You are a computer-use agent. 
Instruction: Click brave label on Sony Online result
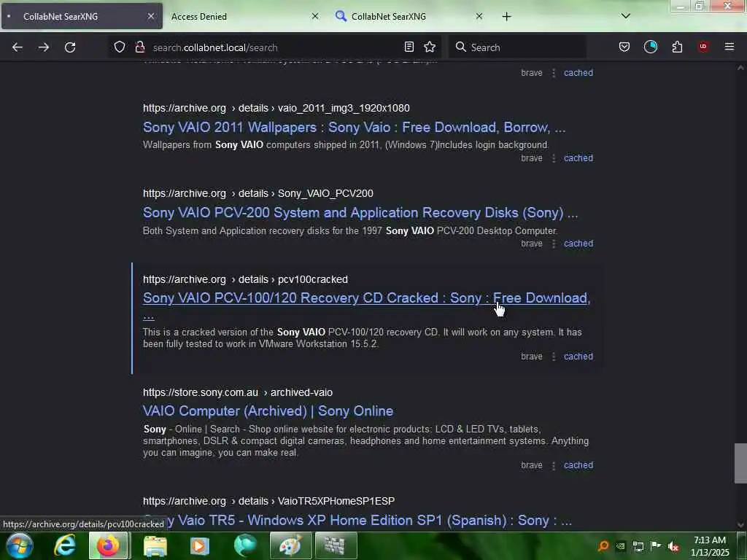point(532,464)
